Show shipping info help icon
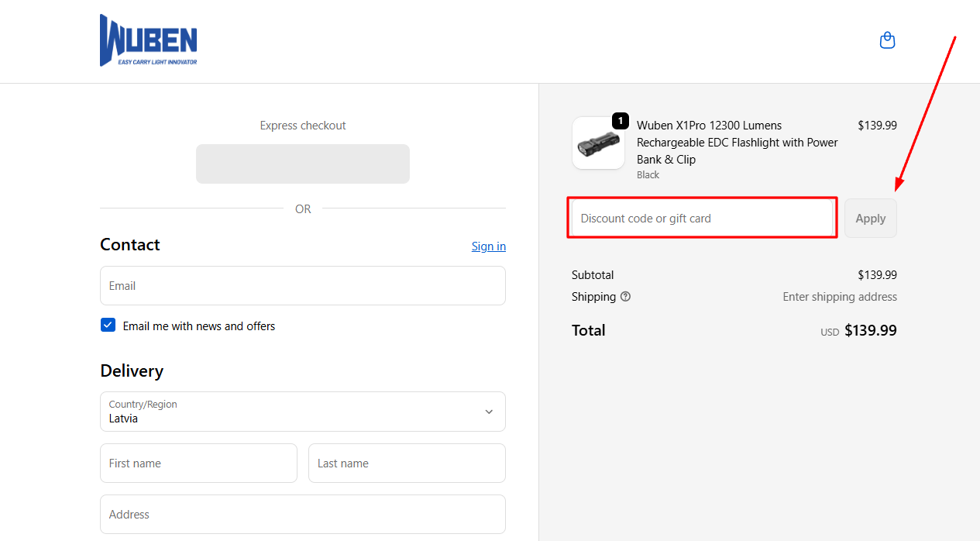Screen dimensions: 980x541 625,296
